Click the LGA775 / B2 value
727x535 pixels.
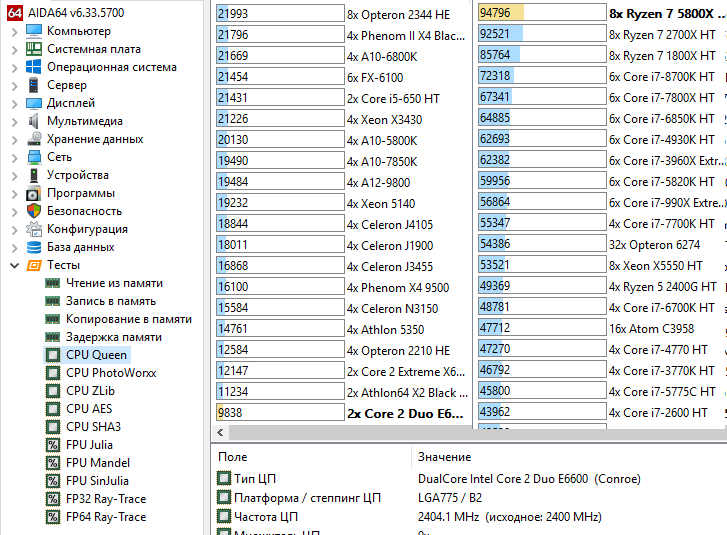(x=450, y=497)
